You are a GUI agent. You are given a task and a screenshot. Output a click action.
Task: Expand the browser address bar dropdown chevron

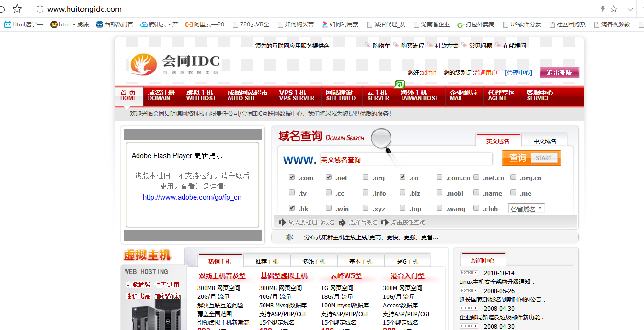(x=630, y=9)
